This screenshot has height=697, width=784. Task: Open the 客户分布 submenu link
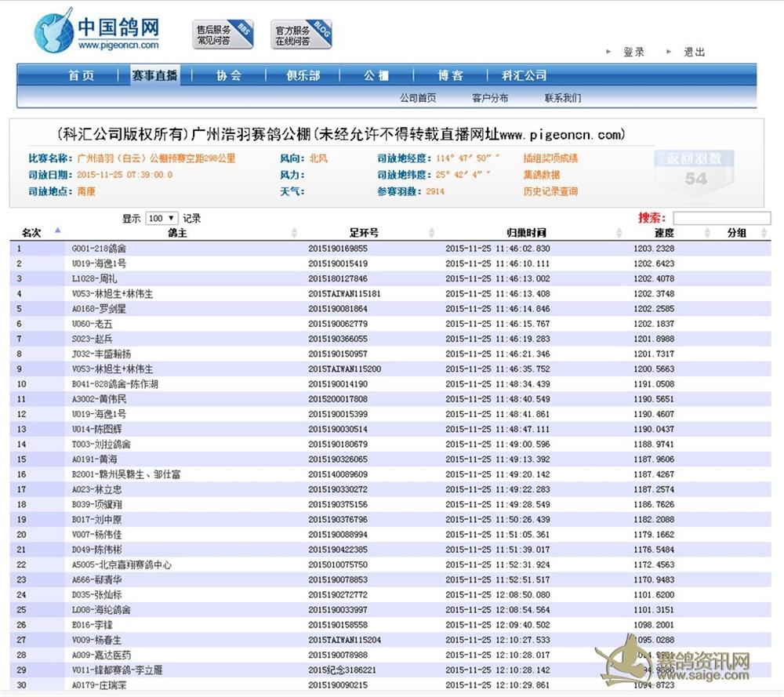[489, 98]
